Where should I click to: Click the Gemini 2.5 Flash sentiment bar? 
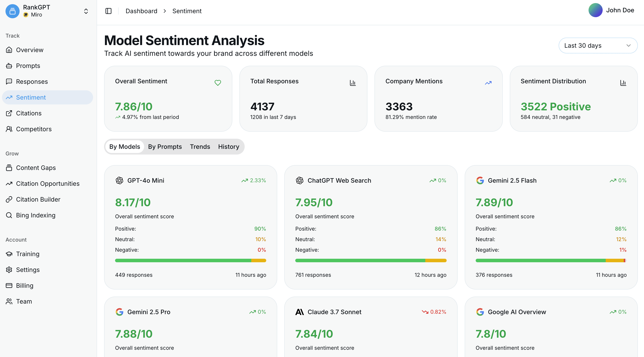(x=551, y=260)
